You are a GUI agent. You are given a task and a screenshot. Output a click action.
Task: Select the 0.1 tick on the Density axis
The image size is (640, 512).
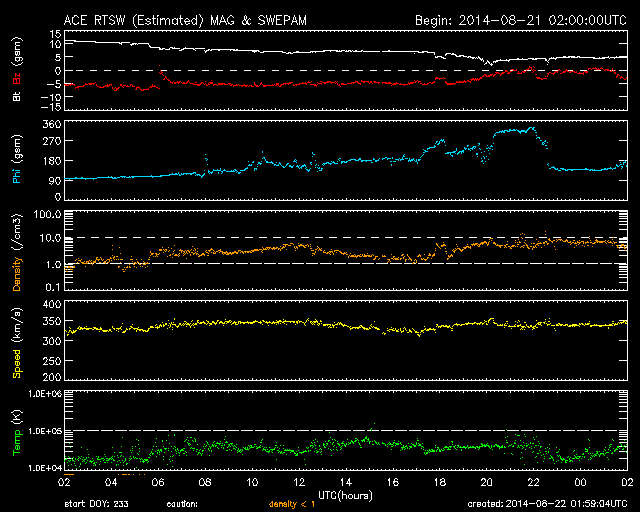(x=53, y=287)
